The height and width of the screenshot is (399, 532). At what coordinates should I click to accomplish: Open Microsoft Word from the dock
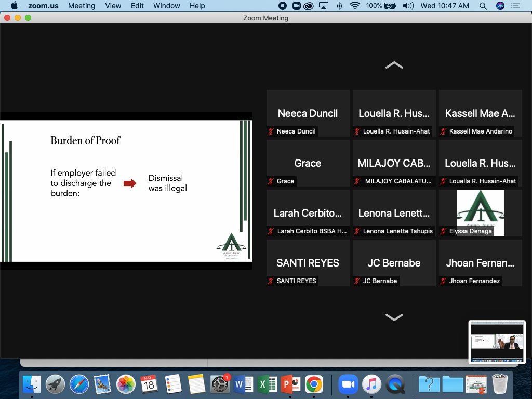(242, 384)
